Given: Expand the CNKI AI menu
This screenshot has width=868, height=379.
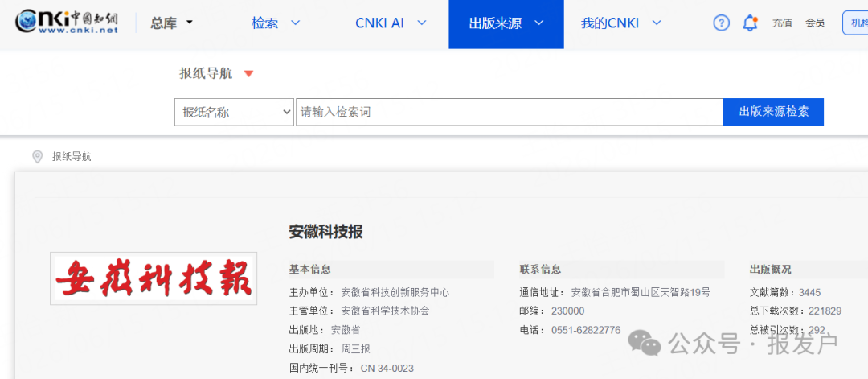Looking at the screenshot, I should pos(391,23).
